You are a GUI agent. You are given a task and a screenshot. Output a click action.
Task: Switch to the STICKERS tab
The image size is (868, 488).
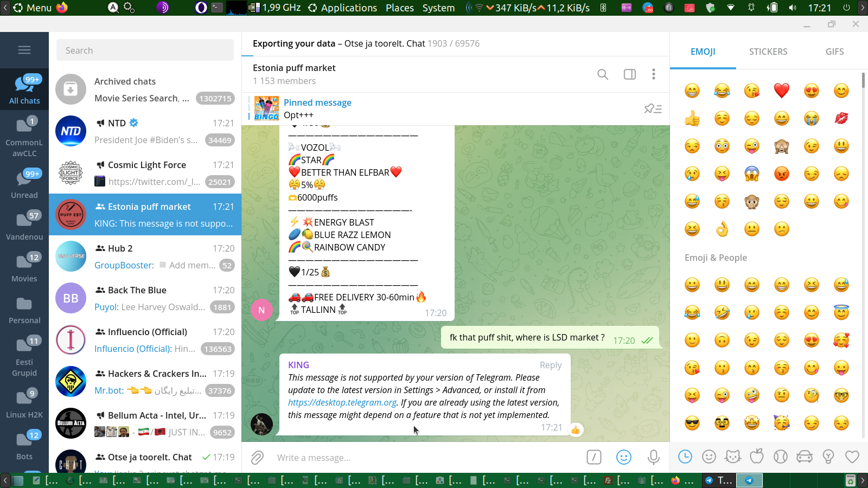[768, 52]
